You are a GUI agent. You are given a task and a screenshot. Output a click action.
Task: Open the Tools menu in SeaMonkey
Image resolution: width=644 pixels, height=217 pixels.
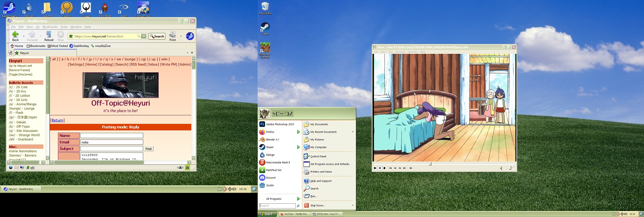pyautogui.click(x=64, y=27)
